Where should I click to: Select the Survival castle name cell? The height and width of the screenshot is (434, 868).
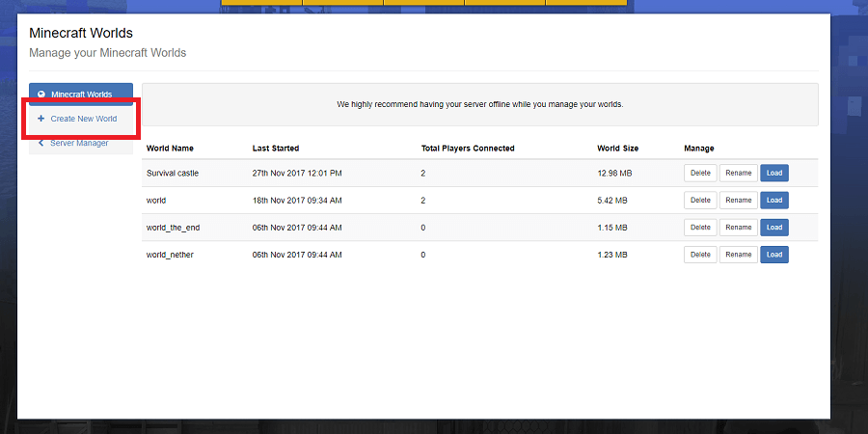pos(173,174)
